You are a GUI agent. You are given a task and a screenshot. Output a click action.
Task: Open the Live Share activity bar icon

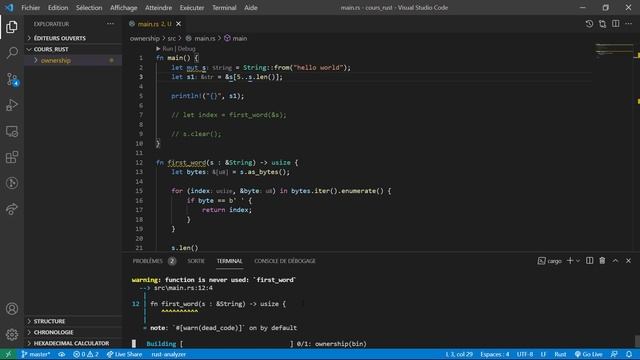point(12,209)
